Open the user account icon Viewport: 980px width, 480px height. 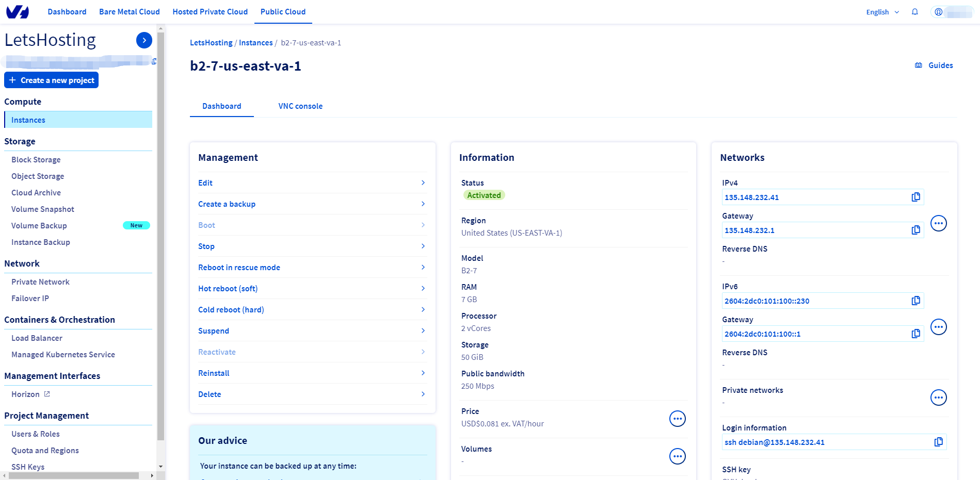939,12
